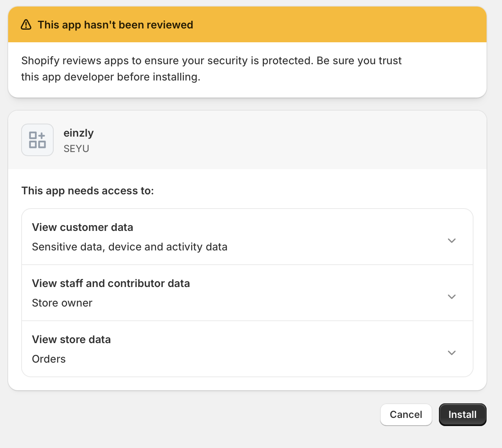502x448 pixels.
Task: Click the einzly app name
Action: [x=79, y=133]
